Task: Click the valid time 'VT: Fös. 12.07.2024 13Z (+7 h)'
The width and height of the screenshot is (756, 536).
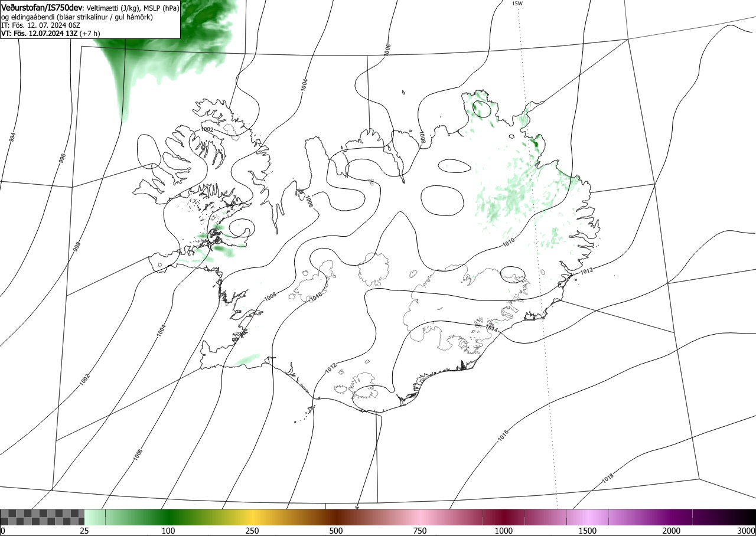Action: click(x=50, y=34)
